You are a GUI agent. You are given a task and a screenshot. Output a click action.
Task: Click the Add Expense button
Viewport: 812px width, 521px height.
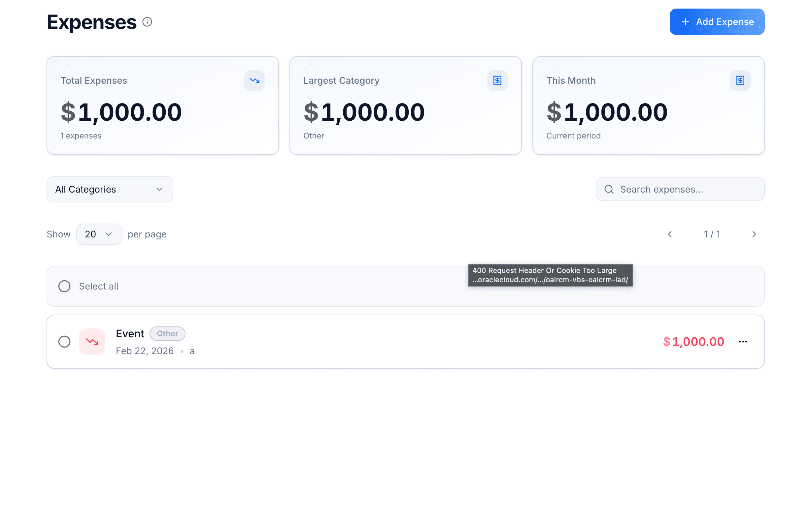[x=717, y=22]
